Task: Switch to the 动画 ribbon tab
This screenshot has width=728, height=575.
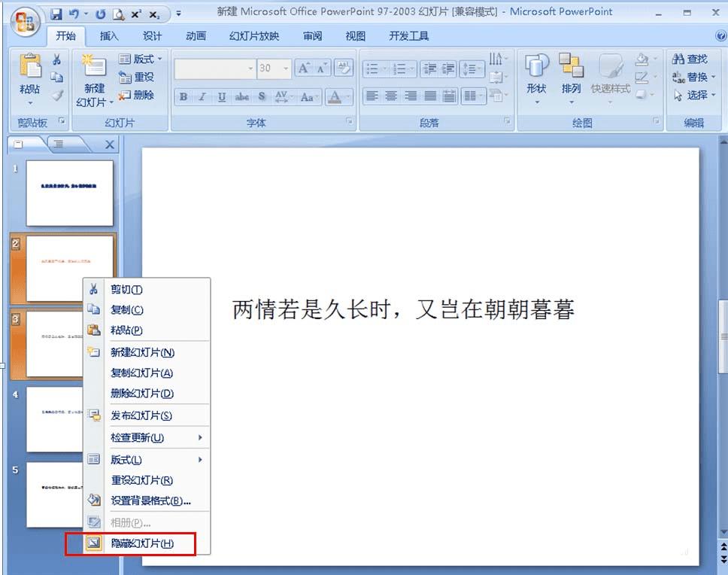Action: point(196,36)
